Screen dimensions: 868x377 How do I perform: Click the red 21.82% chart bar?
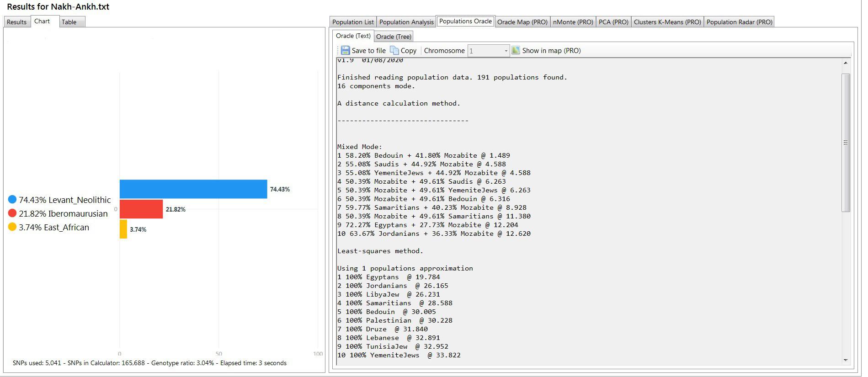click(x=141, y=209)
